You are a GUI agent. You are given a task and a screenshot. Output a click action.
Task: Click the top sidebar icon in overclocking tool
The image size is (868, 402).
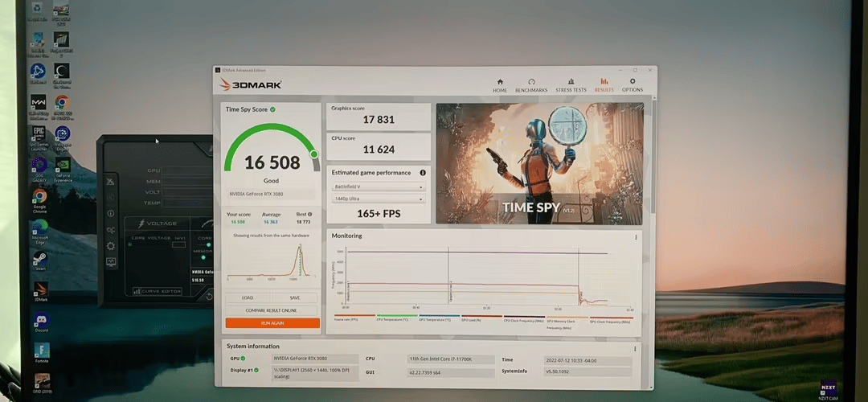tap(111, 182)
